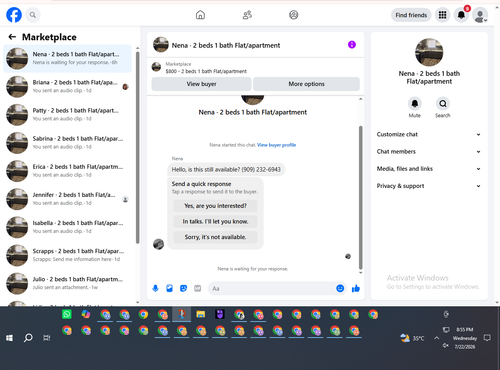Open the 35°C weather widget
The width and height of the screenshot is (500, 370).
[x=413, y=338]
